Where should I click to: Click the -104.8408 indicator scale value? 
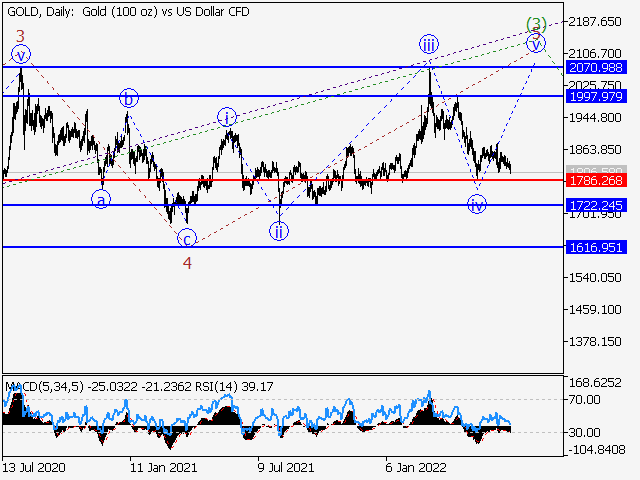[596, 450]
